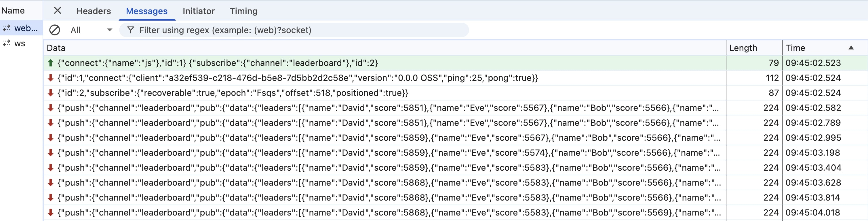Click the green sent arrow on the connect message
Screen dimensions: 868x221
point(51,63)
